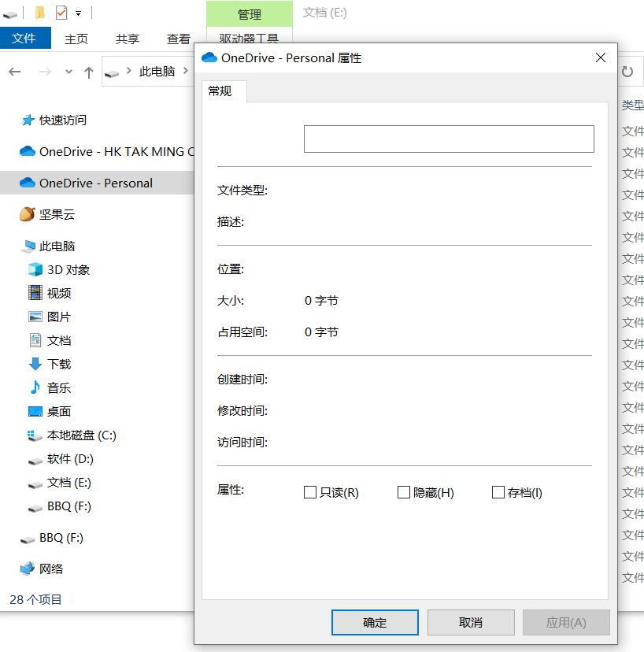This screenshot has width=644, height=652.
Task: Refresh the Explorer folder view
Action: [627, 72]
